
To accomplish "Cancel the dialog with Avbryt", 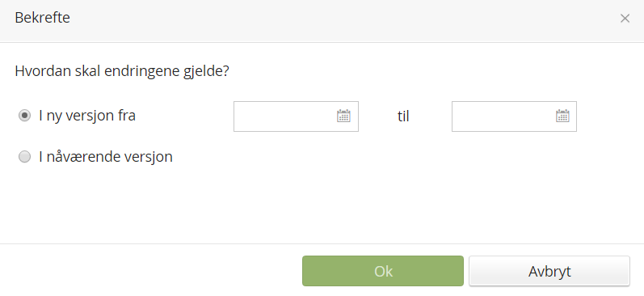I will (549, 271).
